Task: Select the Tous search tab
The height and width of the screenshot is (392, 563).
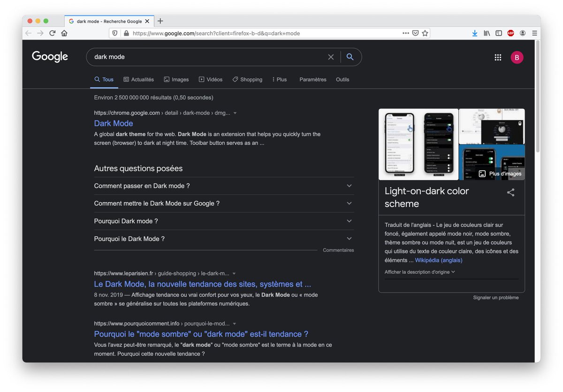Action: point(104,79)
